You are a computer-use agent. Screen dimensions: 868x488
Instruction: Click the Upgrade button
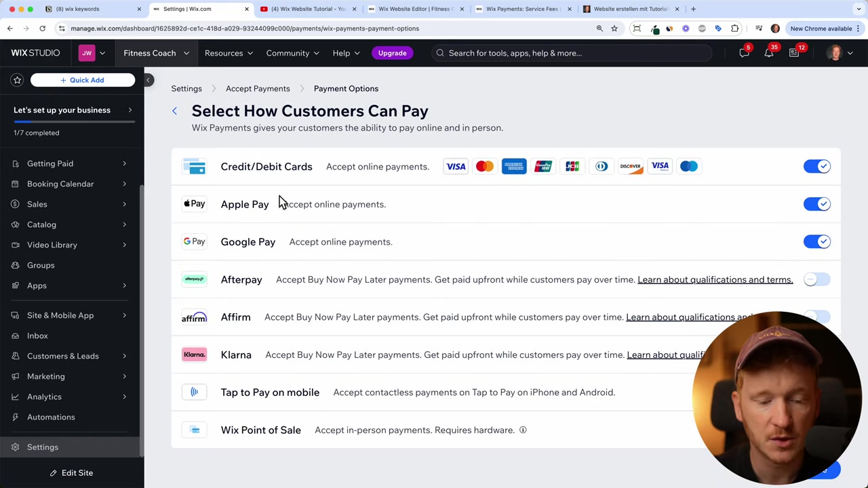392,53
